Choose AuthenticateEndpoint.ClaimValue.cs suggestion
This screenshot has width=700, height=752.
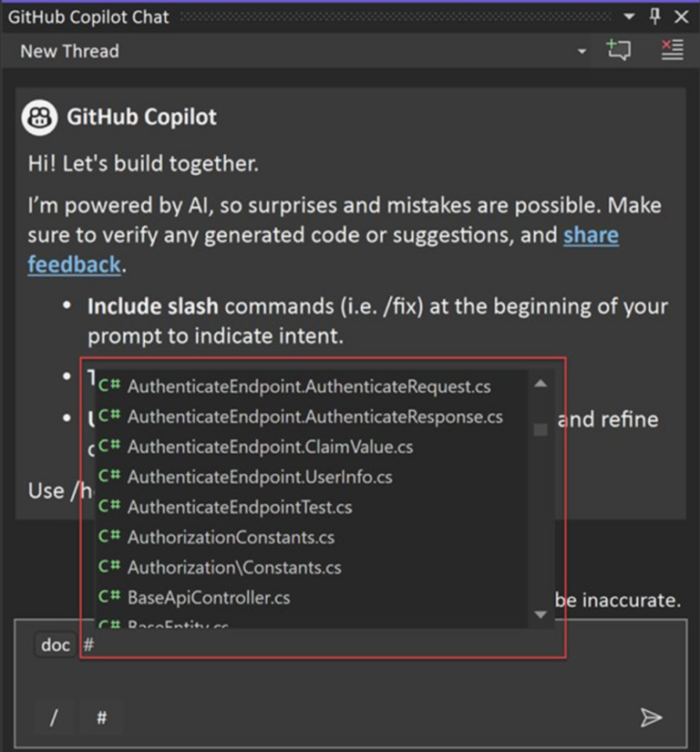coord(266,447)
